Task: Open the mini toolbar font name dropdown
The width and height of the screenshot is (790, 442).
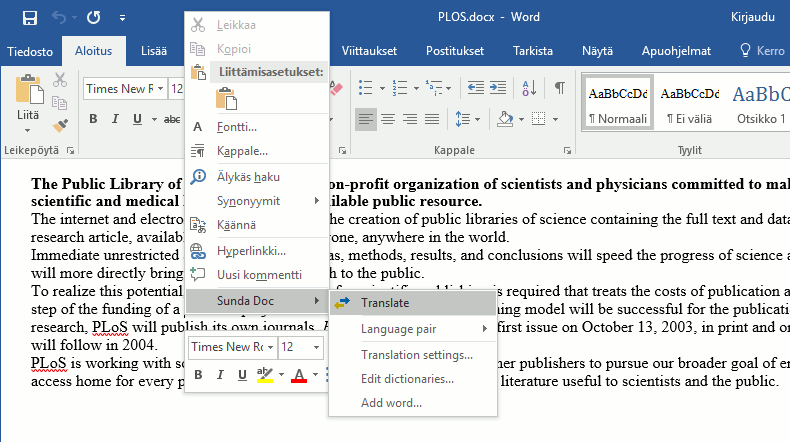Action: (x=271, y=347)
